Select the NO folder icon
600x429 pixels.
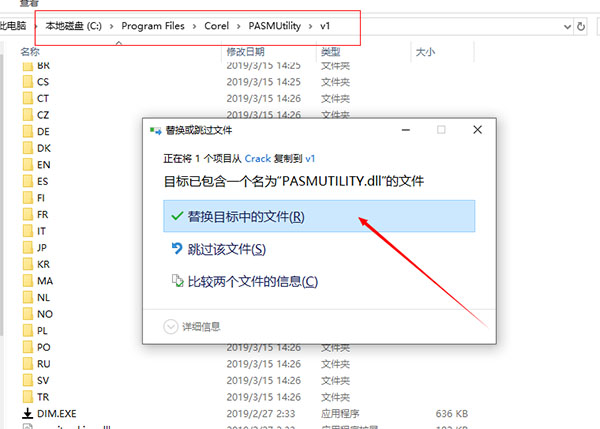click(28, 314)
